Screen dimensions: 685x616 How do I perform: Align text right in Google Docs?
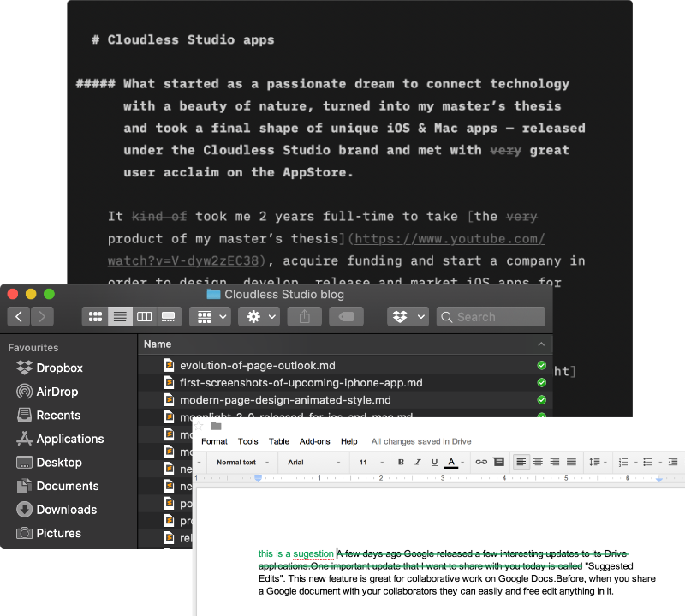point(555,462)
